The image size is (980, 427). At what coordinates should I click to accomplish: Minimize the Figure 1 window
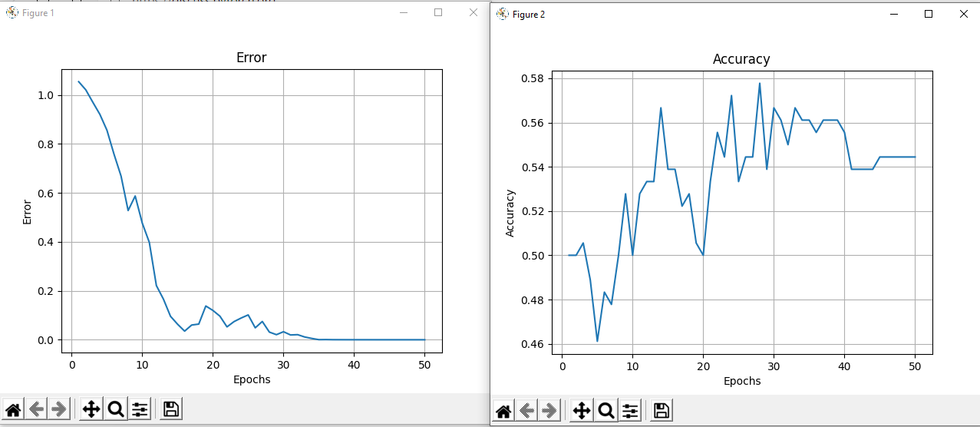pyautogui.click(x=403, y=12)
